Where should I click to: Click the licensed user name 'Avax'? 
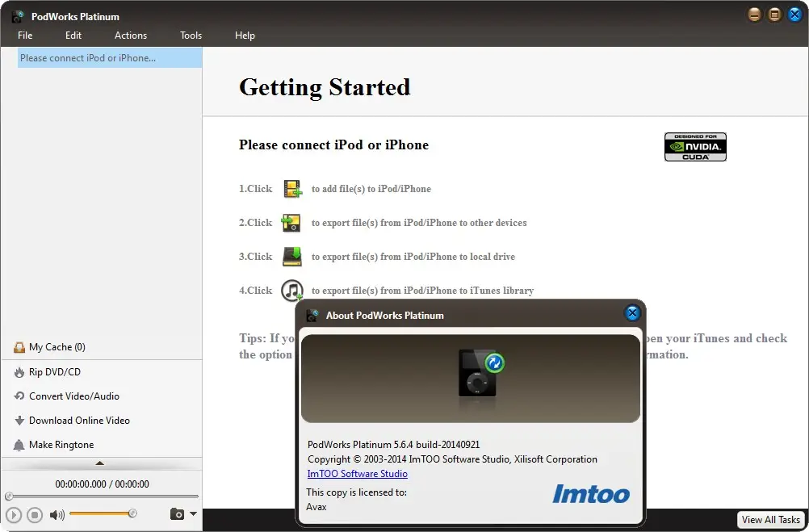pos(316,507)
